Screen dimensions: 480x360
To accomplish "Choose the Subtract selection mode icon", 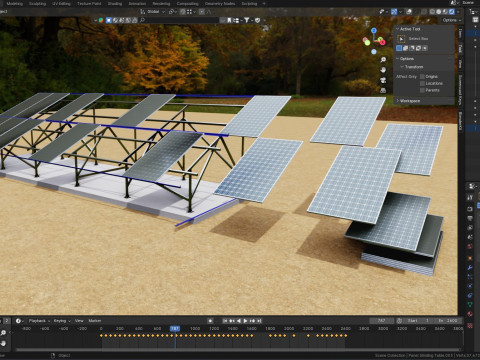I will 412,48.
